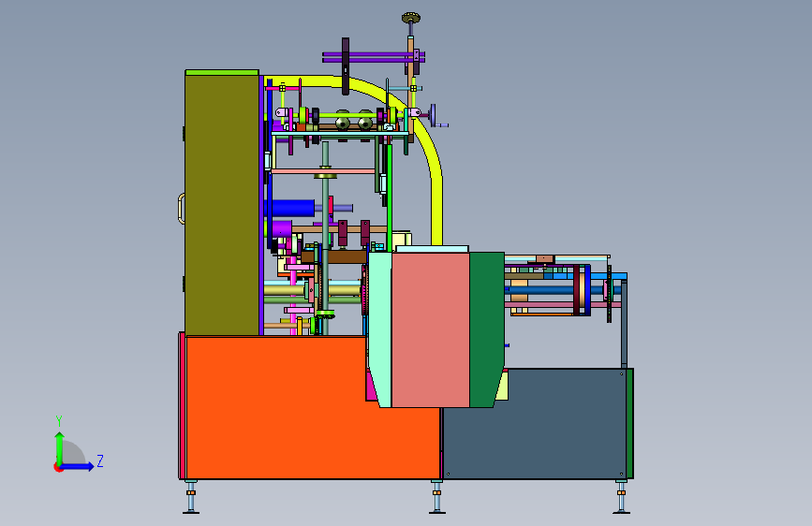Click the red origin ball of triad
This screenshot has width=812, height=526.
[x=58, y=467]
